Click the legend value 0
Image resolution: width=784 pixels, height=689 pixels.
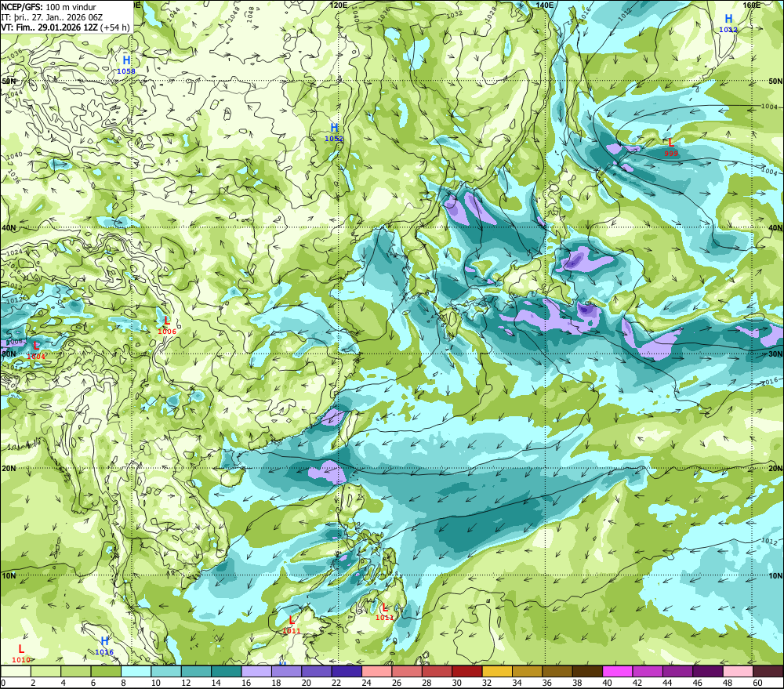3,683
